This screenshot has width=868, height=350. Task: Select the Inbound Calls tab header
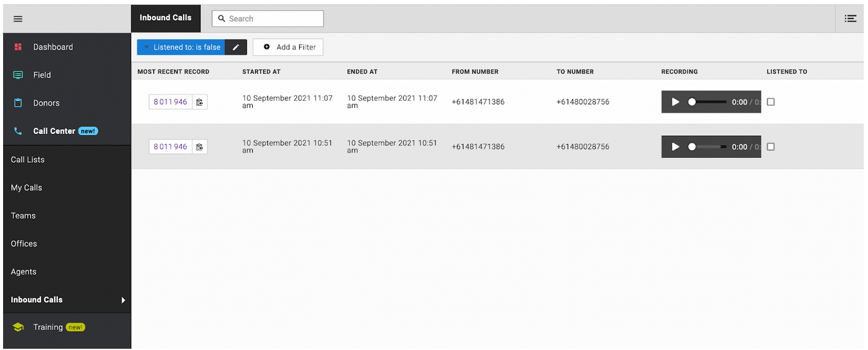pos(166,18)
